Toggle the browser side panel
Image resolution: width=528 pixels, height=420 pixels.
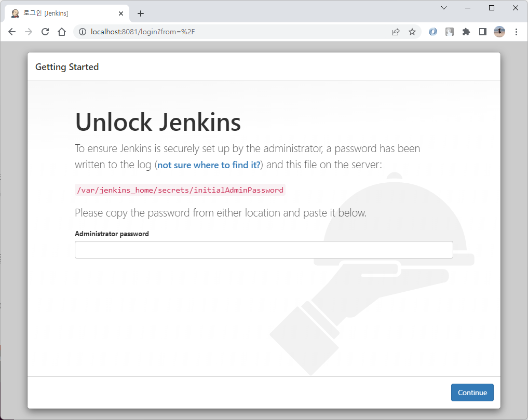(x=482, y=32)
